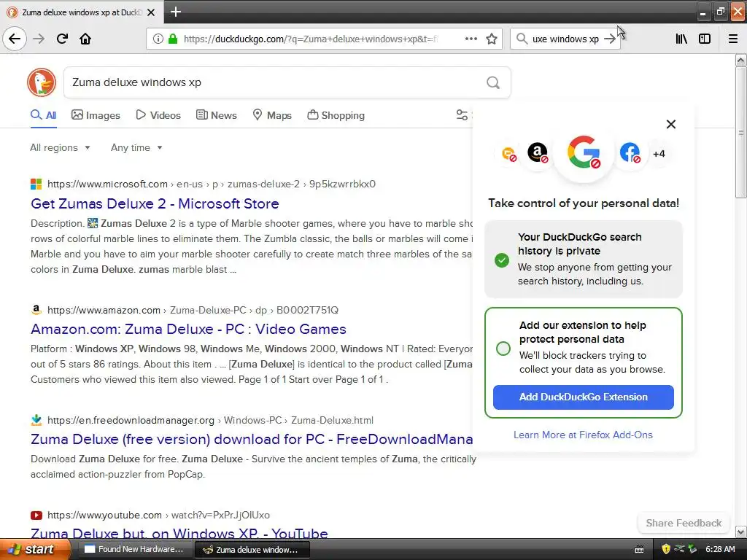The width and height of the screenshot is (747, 560).
Task: Open the Firefox hamburger menu
Action: [733, 39]
